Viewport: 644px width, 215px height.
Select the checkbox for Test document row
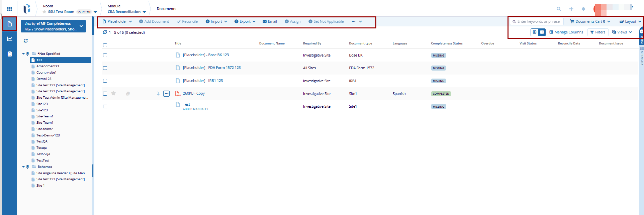pyautogui.click(x=105, y=107)
